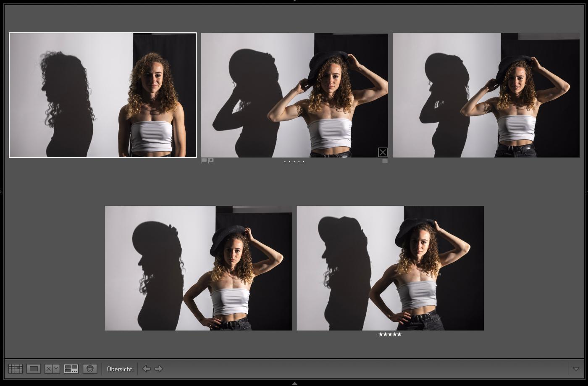Remove the hat photo via its X icon
The width and height of the screenshot is (588, 386).
coord(383,152)
